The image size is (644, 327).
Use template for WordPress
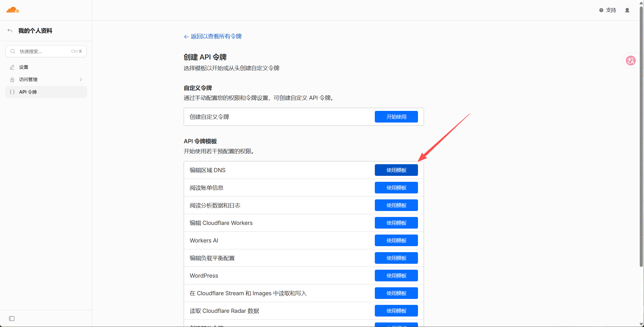(396, 276)
